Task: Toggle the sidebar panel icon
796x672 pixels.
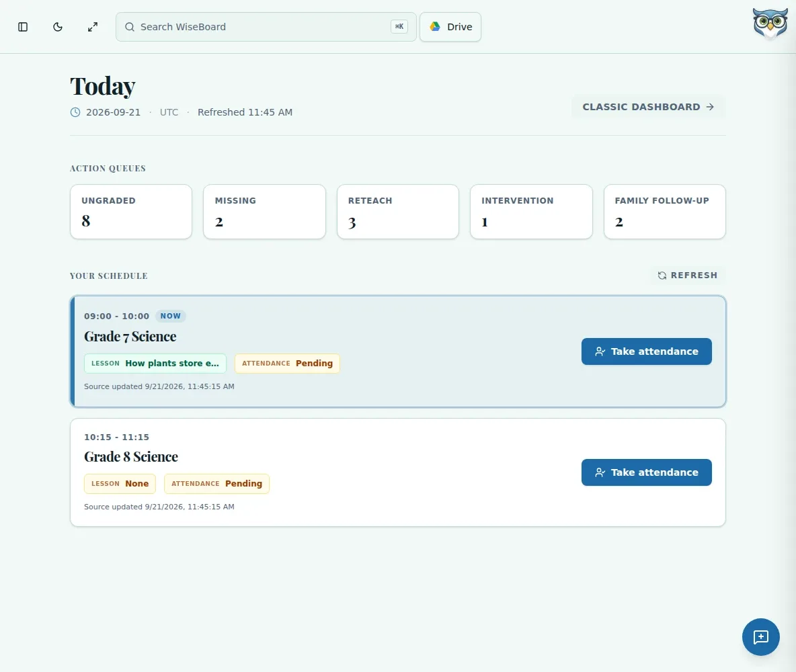Action: (x=23, y=27)
